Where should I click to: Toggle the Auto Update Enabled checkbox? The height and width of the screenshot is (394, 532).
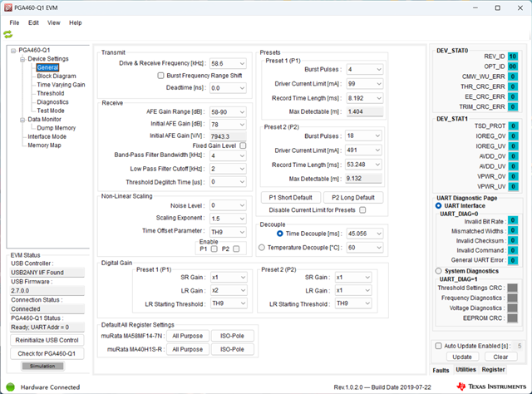click(x=438, y=346)
